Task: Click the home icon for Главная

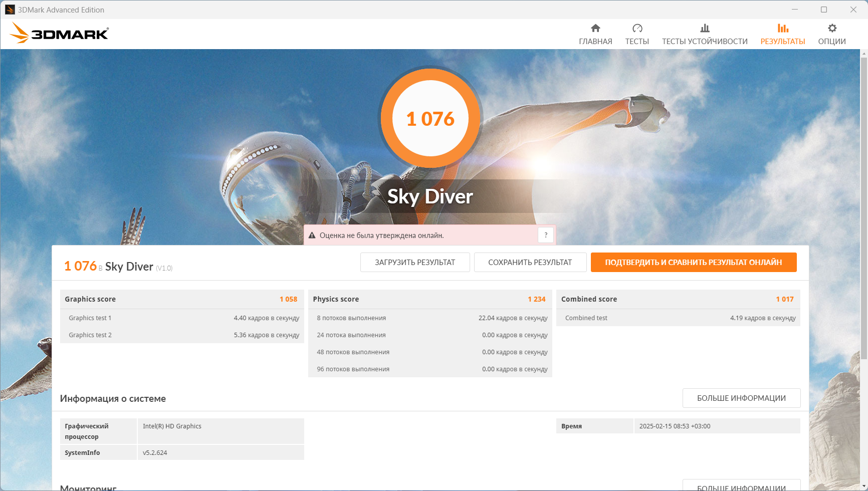Action: tap(595, 28)
